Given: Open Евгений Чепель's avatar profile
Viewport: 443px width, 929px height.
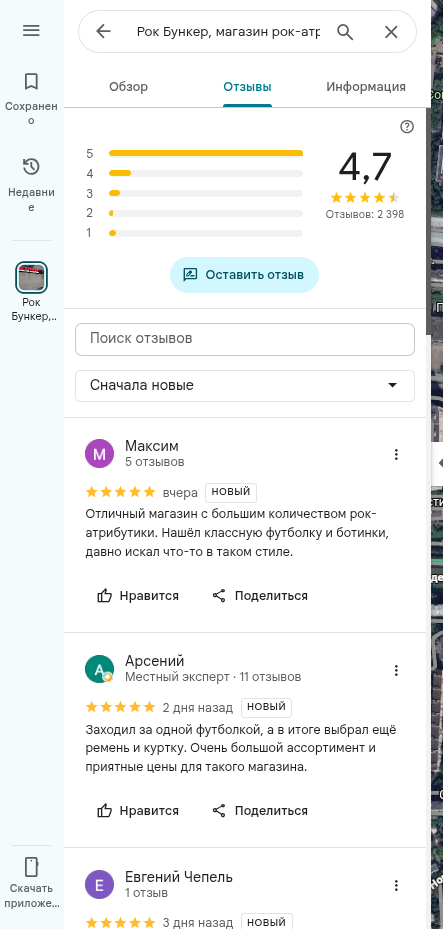Looking at the screenshot, I should (99, 885).
